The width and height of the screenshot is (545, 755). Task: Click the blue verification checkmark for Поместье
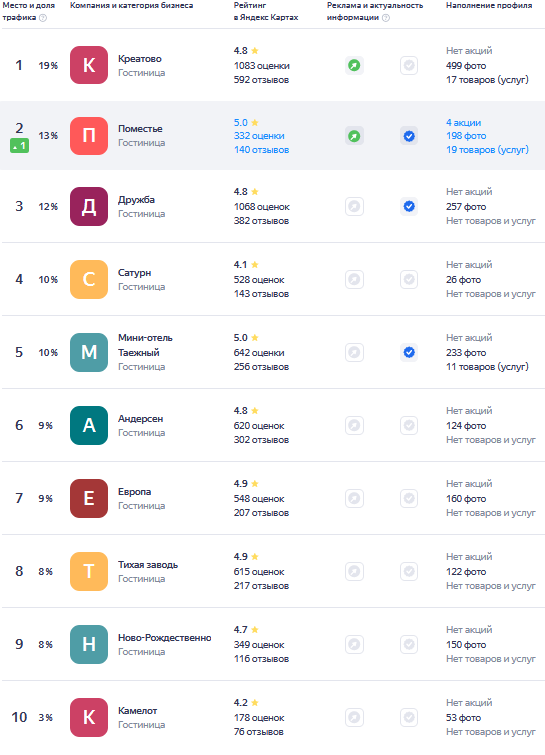point(409,136)
